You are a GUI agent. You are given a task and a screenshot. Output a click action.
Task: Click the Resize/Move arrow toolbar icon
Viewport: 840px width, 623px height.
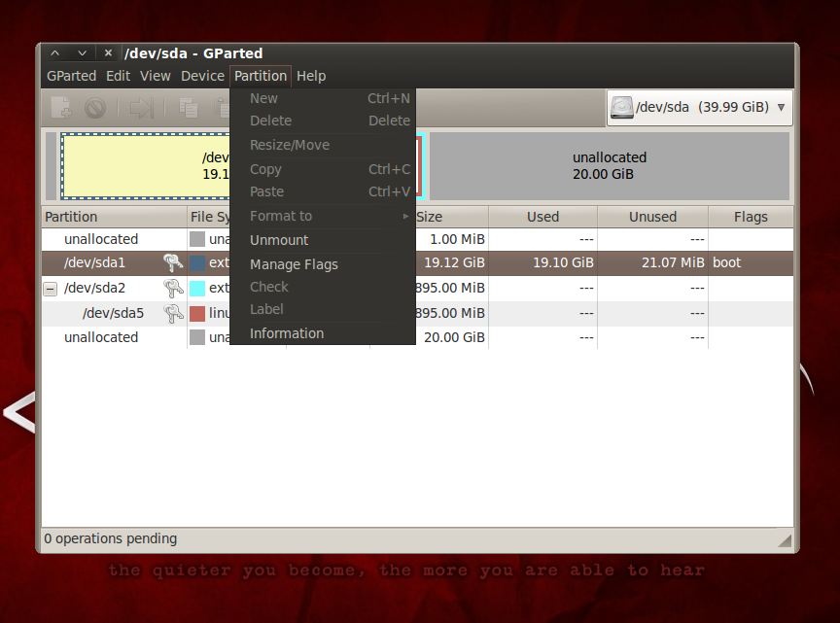point(141,108)
